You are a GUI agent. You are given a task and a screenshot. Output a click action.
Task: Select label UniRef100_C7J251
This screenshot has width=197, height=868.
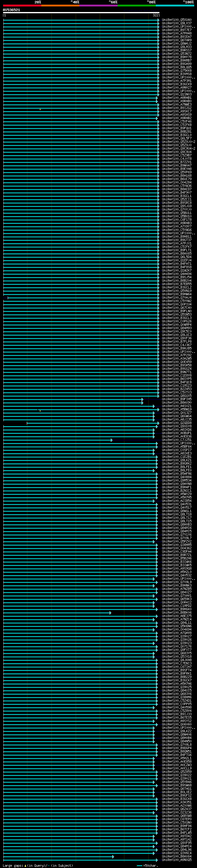[x=177, y=440]
